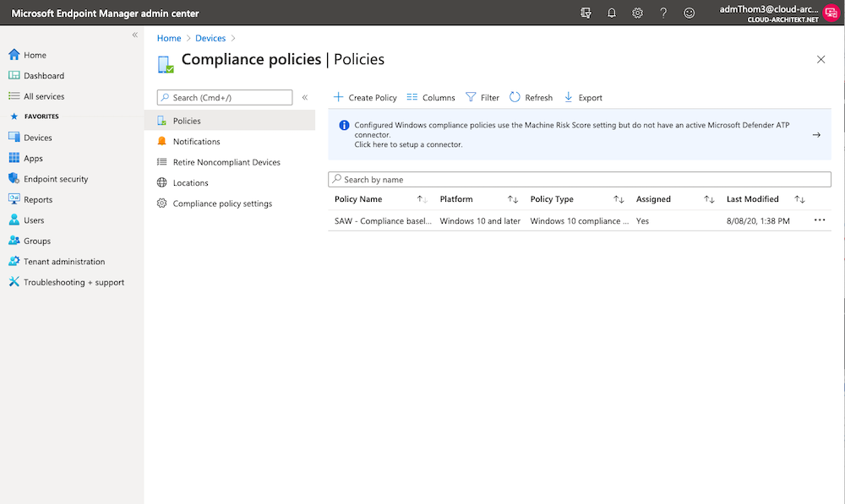845x504 pixels.
Task: Click the 'Windows 10 and later' platform cell
Action: tap(480, 221)
